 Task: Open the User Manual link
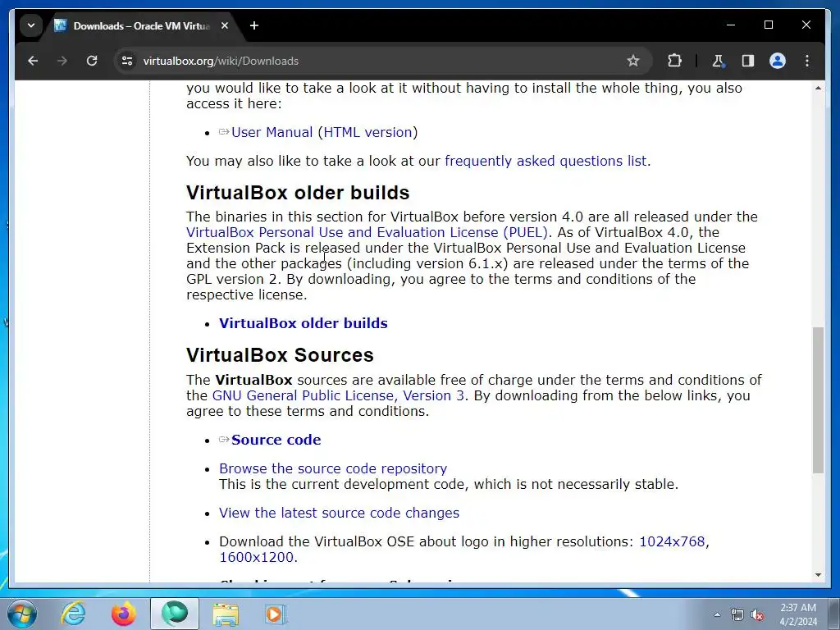(x=272, y=132)
